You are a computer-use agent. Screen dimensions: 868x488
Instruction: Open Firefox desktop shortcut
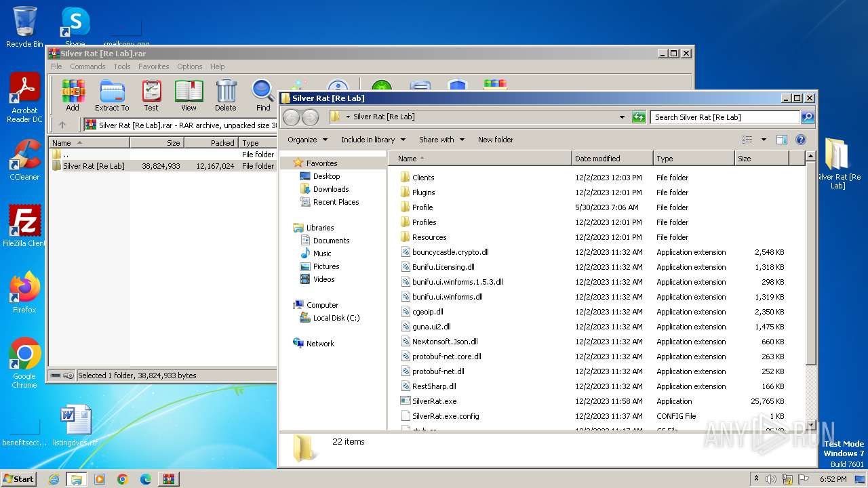pos(24,293)
